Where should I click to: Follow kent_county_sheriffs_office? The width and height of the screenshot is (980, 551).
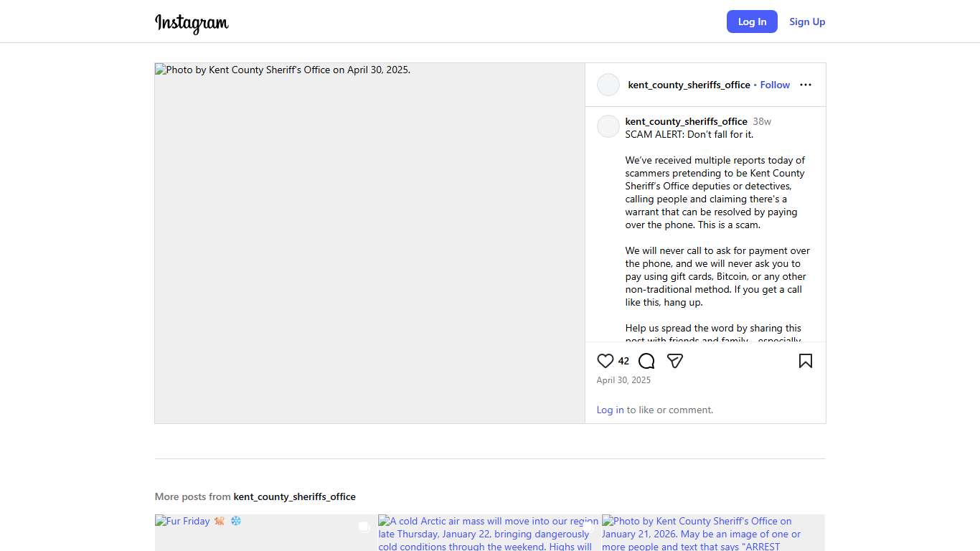(775, 85)
